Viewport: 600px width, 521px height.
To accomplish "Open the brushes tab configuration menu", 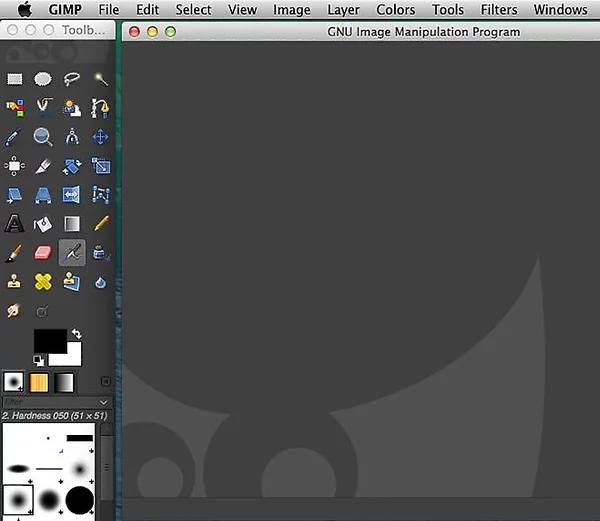I will coord(106,381).
